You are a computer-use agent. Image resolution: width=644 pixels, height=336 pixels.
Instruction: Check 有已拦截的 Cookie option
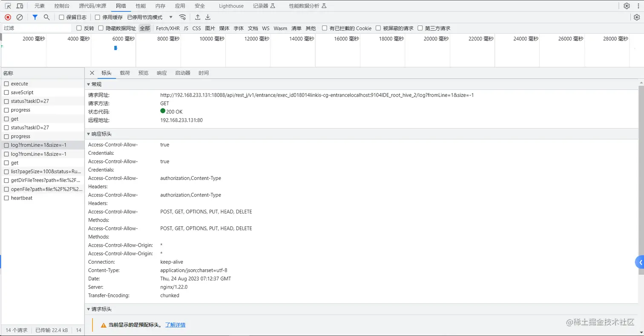pyautogui.click(x=325, y=28)
